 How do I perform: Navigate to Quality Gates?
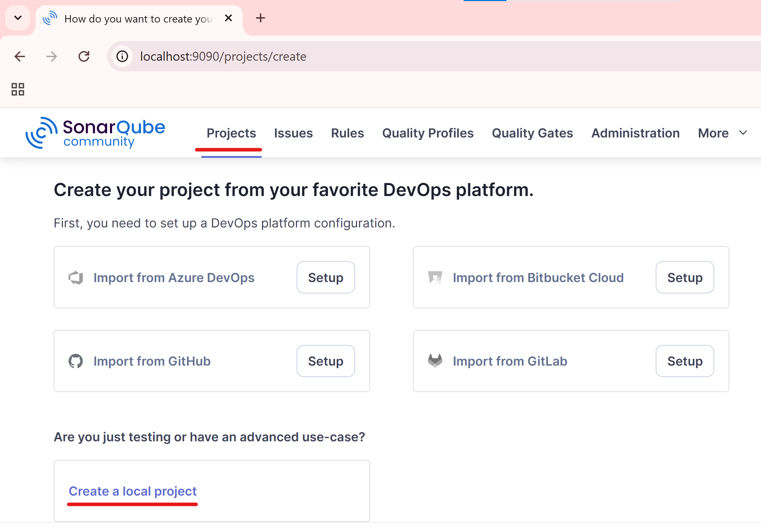pyautogui.click(x=533, y=133)
